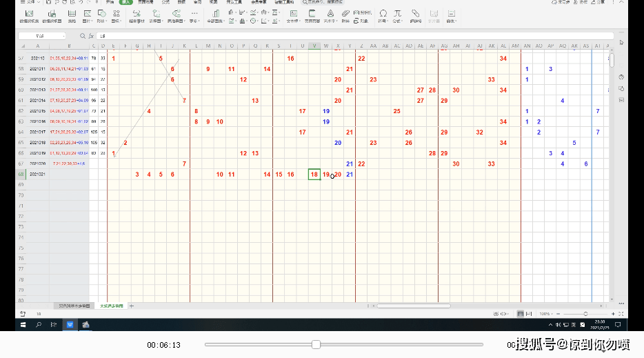Click the Table insert icon

(x=72, y=16)
